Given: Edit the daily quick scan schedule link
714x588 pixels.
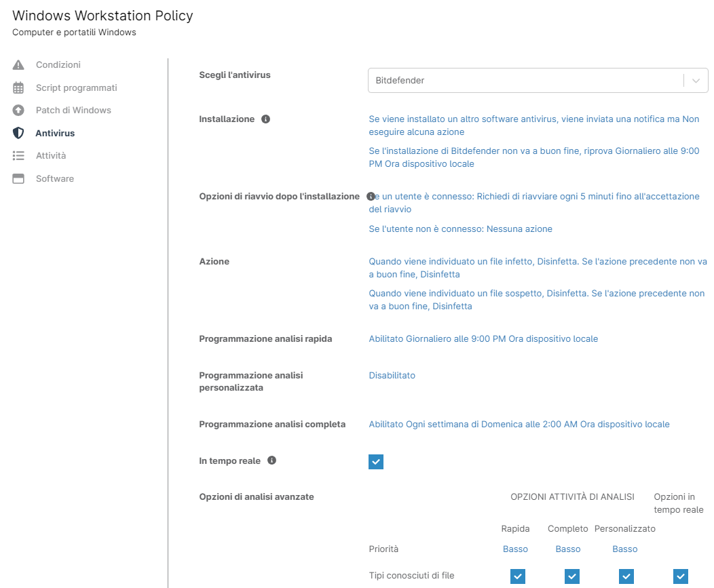Looking at the screenshot, I should tap(483, 338).
